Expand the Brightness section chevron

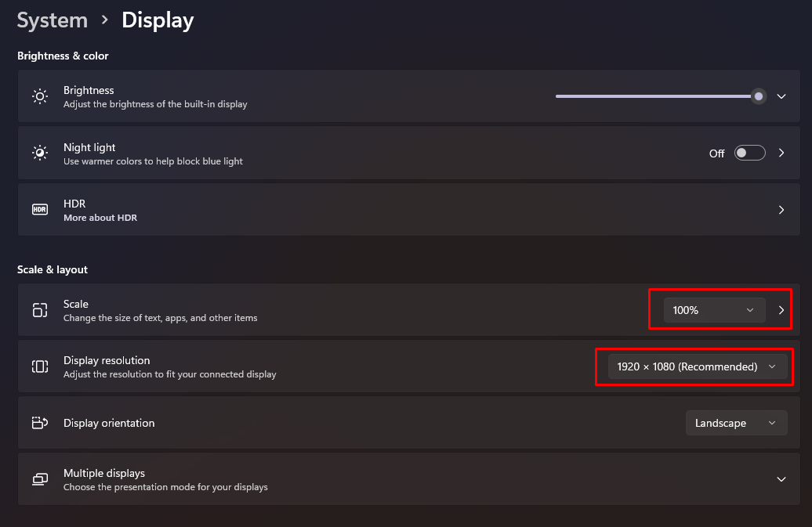click(x=781, y=96)
